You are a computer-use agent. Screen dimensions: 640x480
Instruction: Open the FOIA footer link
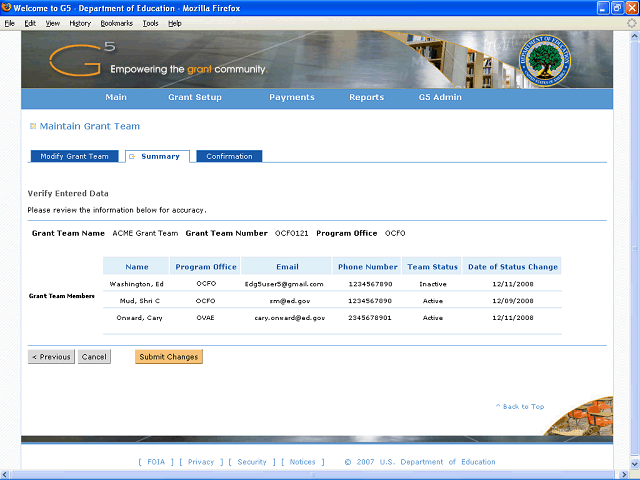156,462
